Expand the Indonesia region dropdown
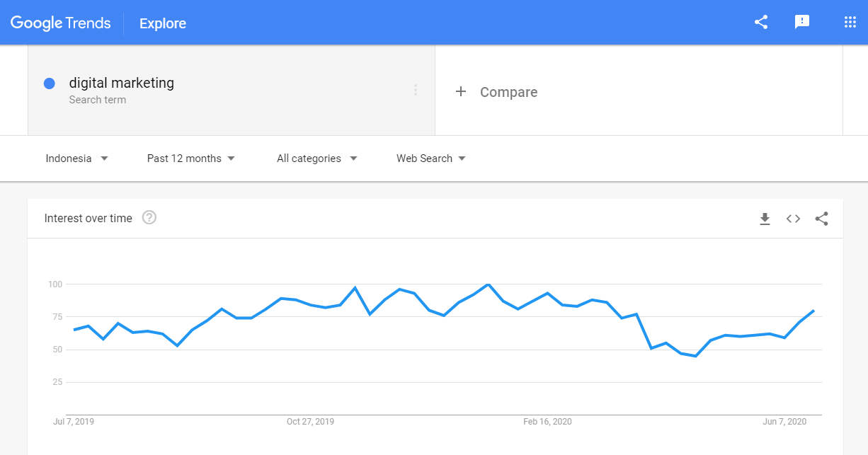Screen dimensions: 868x455 pos(76,159)
